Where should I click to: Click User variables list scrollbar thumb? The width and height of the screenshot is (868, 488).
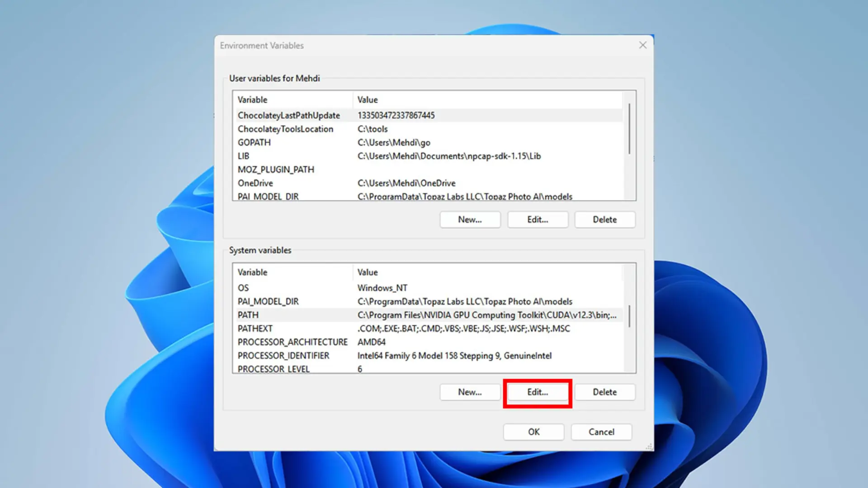[x=629, y=129]
